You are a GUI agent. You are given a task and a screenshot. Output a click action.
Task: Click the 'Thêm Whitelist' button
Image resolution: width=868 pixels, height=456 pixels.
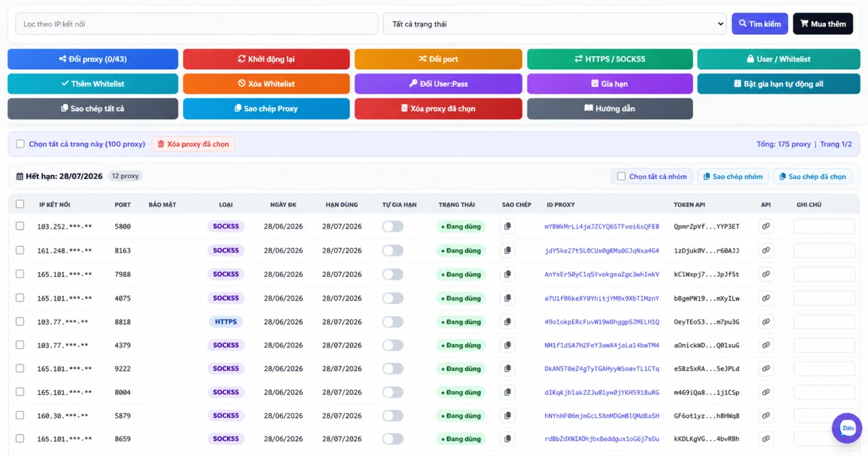tap(93, 83)
